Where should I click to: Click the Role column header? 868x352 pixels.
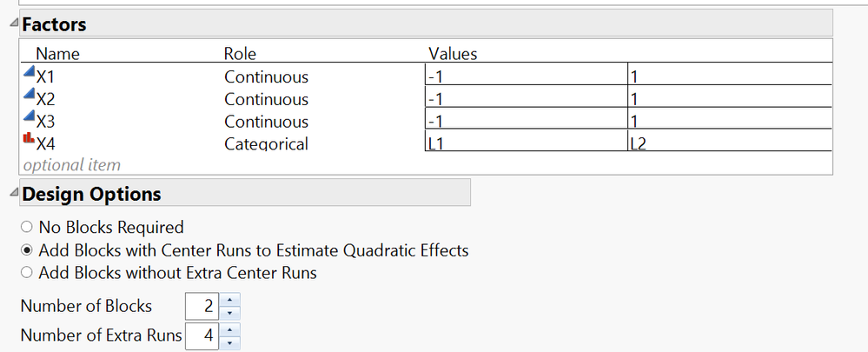(x=240, y=54)
